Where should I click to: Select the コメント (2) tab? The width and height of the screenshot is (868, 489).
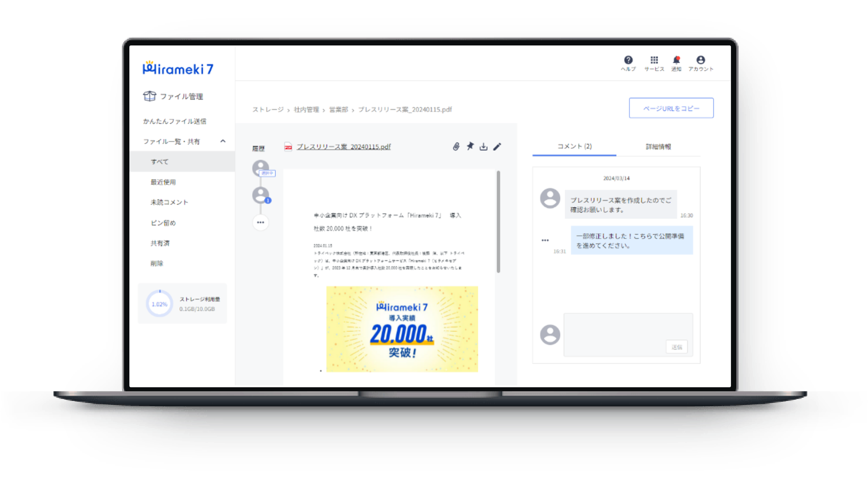click(x=573, y=147)
